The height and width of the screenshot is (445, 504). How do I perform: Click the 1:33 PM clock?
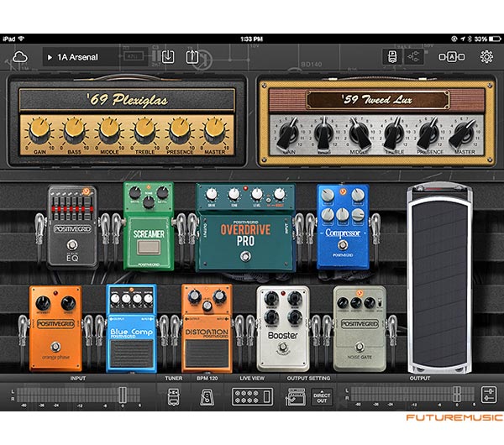pyautogui.click(x=252, y=39)
